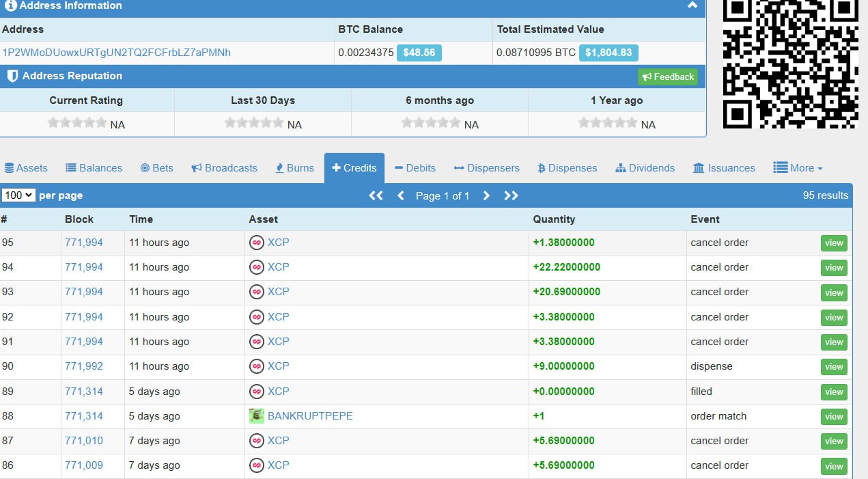Image resolution: width=868 pixels, height=479 pixels.
Task: Open the Issuances tab
Action: pyautogui.click(x=724, y=168)
